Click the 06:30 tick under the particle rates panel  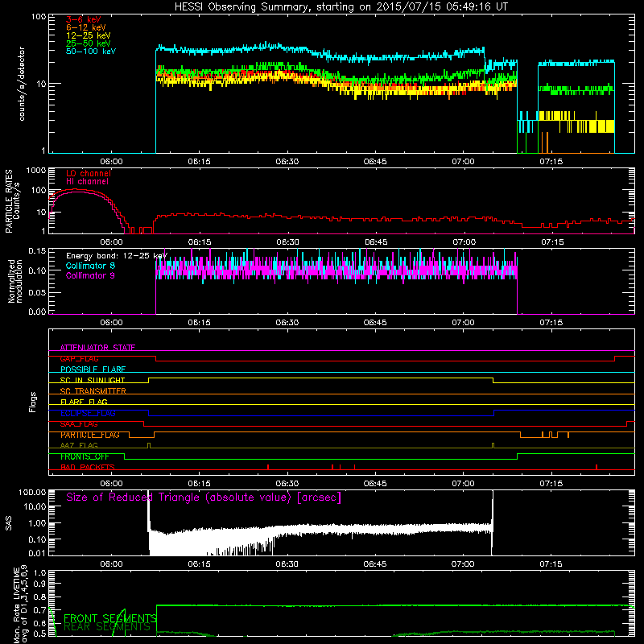(x=287, y=242)
